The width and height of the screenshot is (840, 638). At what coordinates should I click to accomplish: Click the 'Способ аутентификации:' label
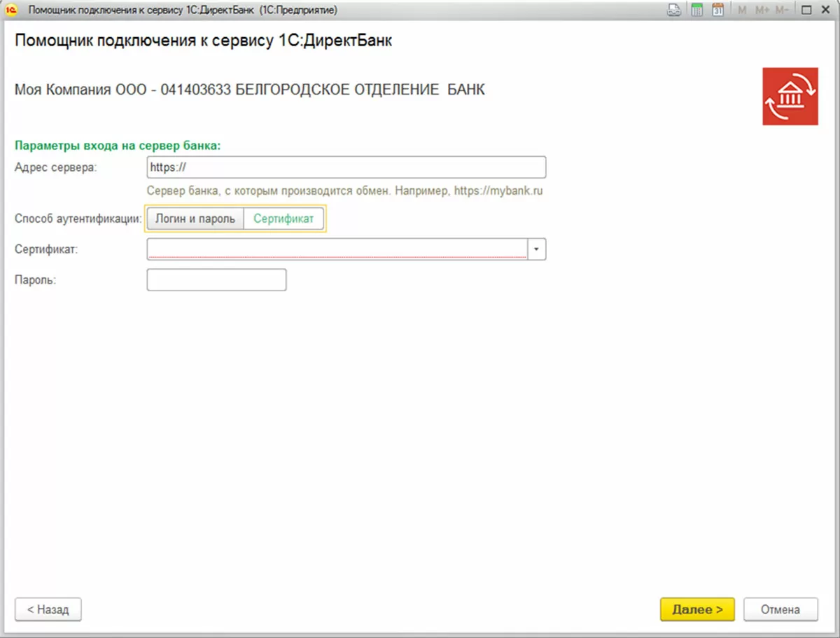pyautogui.click(x=78, y=219)
